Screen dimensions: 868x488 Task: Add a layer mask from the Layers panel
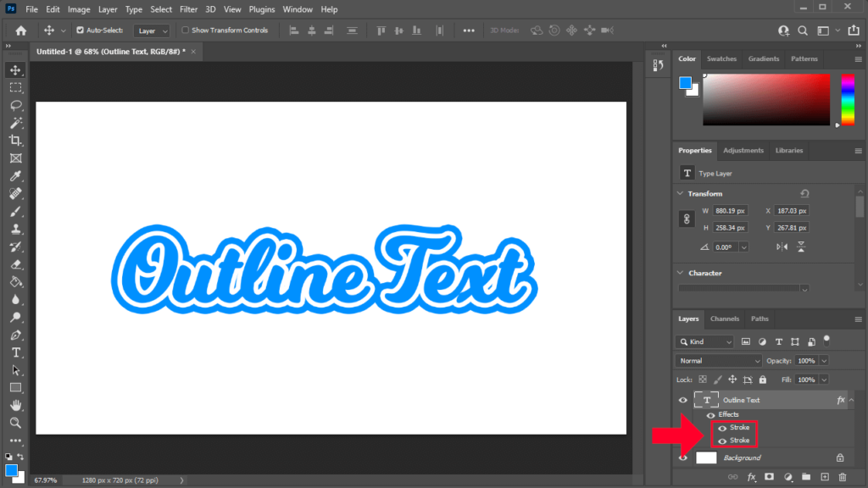coord(770,477)
